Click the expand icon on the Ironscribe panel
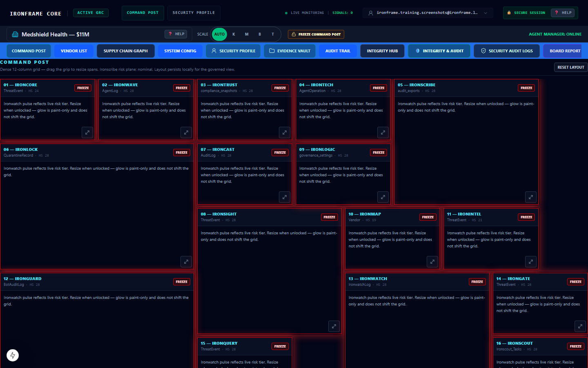588x368 pixels. click(x=531, y=197)
